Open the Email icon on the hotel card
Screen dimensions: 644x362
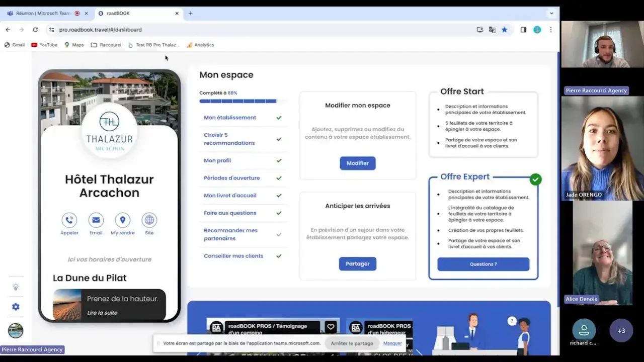(96, 220)
